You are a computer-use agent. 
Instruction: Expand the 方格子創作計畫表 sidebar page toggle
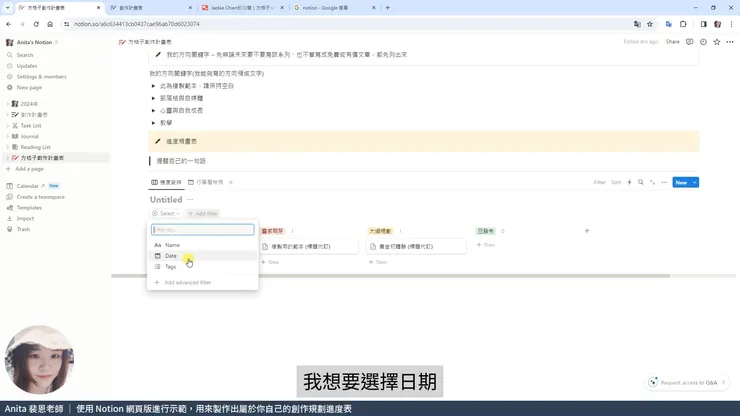[8, 158]
